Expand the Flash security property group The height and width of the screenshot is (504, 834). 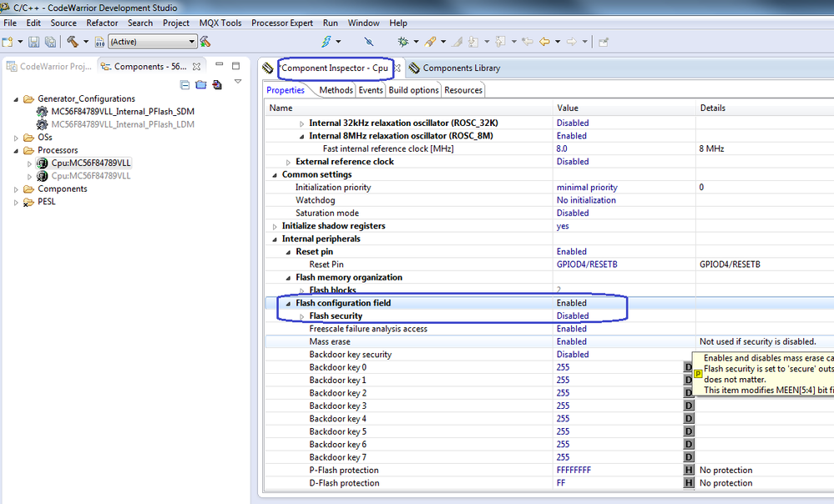click(302, 316)
